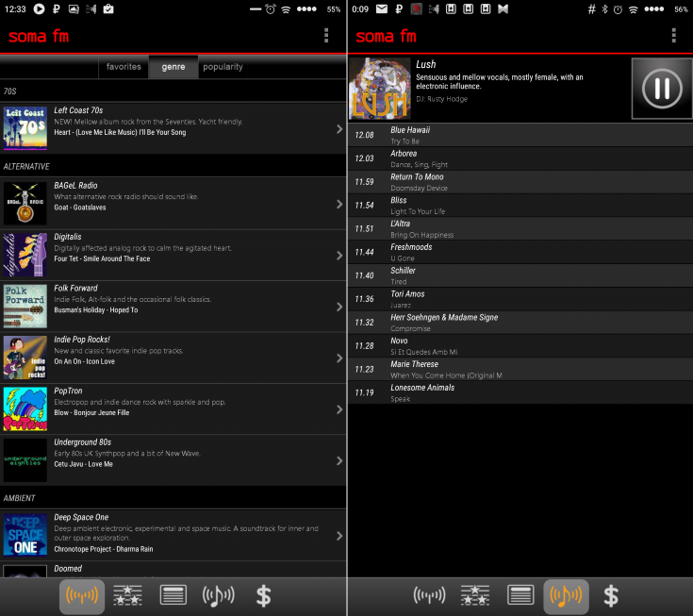Tap Underground 80s artwork
The width and height of the screenshot is (693, 616).
(x=25, y=460)
